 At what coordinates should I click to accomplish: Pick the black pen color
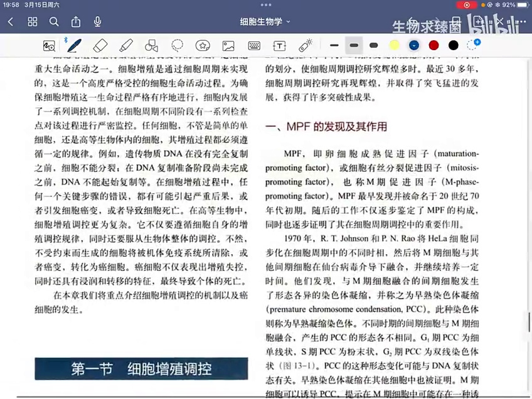(x=454, y=45)
